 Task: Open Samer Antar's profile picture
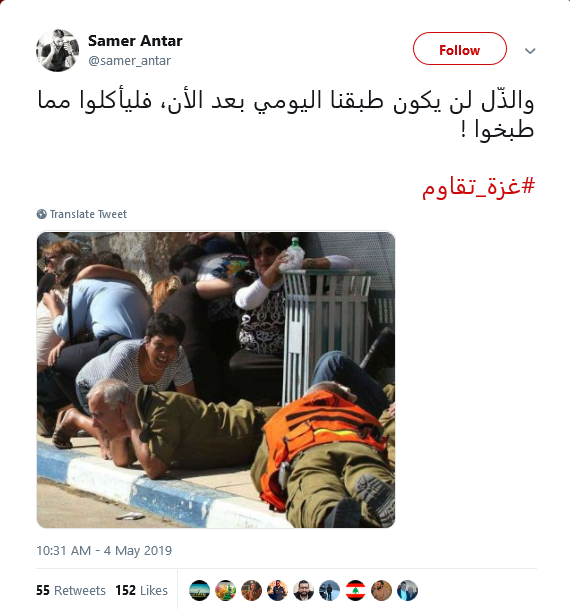tap(57, 50)
